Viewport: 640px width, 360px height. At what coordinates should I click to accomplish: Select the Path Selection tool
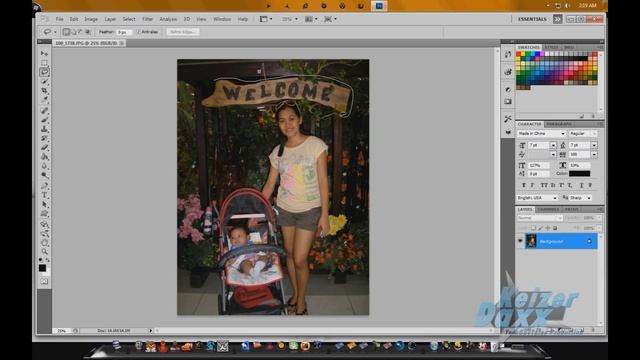coord(44,204)
